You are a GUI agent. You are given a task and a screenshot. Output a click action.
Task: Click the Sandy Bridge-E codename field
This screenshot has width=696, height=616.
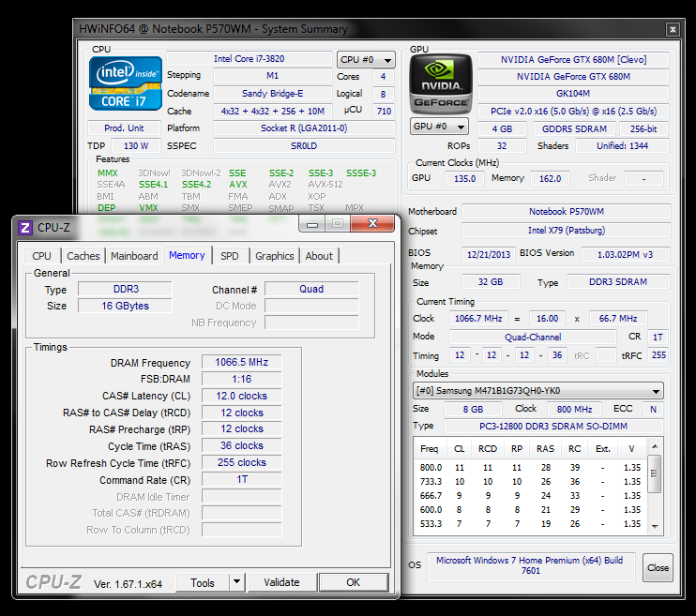(x=273, y=94)
